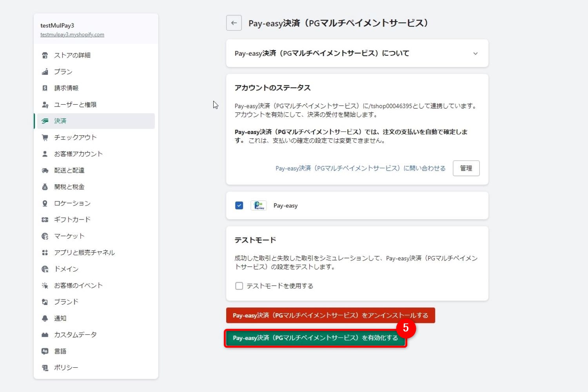This screenshot has width=588, height=392.
Task: Collapse the Pay-easy決済について section chevron
Action: (x=475, y=53)
